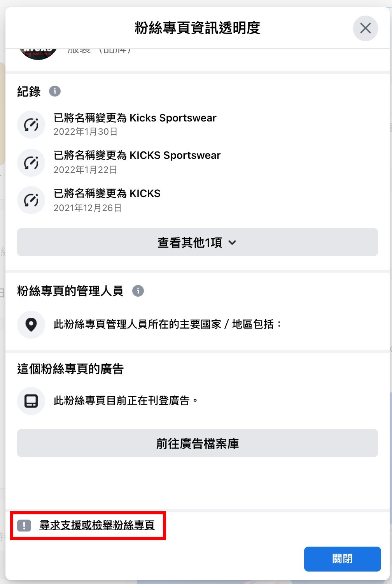Click the 此粉絲專頁目前正在刊登廣告 text row
The height and width of the screenshot is (584, 392).
[x=126, y=401]
